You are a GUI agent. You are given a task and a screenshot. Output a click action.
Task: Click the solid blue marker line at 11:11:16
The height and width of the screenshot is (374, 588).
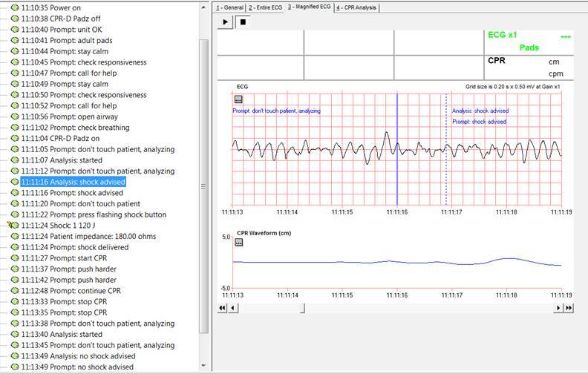397,150
